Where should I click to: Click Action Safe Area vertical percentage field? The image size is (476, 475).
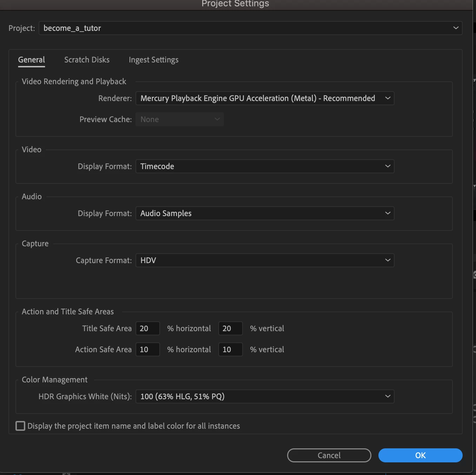point(231,349)
